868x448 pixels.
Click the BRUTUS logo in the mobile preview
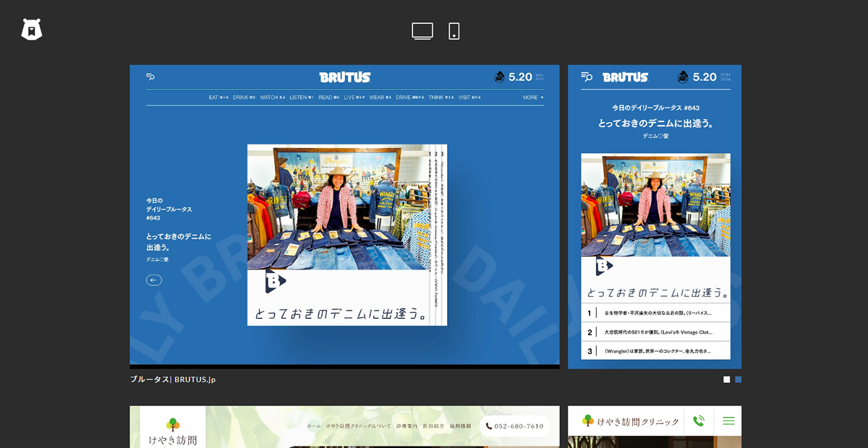625,77
